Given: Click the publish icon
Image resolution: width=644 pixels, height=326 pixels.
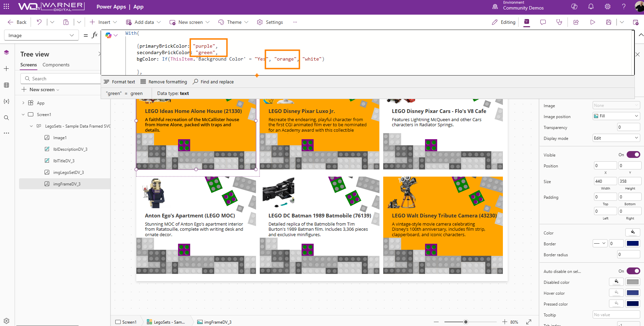Looking at the screenshot, I should click(x=635, y=22).
